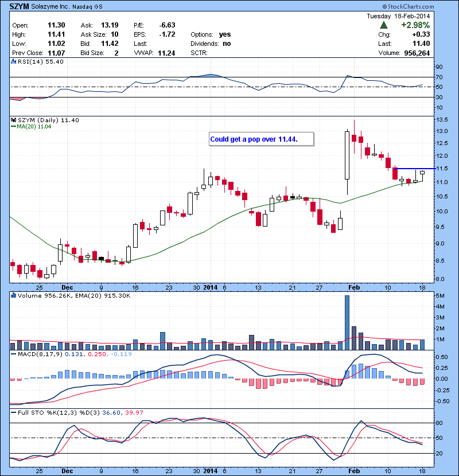The height and width of the screenshot is (476, 459).
Task: Click the Options value yes
Action: coord(225,34)
